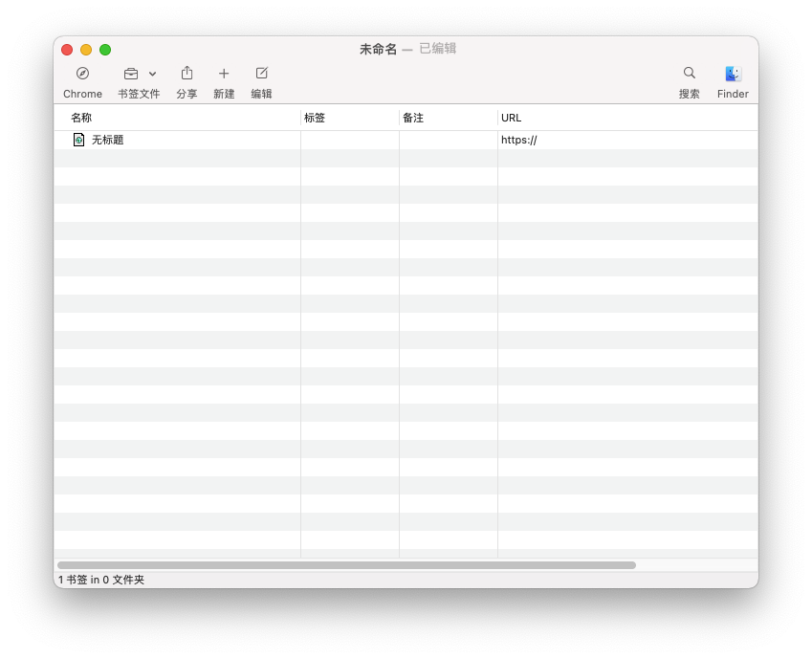Sort by the 名称 column header

(177, 118)
